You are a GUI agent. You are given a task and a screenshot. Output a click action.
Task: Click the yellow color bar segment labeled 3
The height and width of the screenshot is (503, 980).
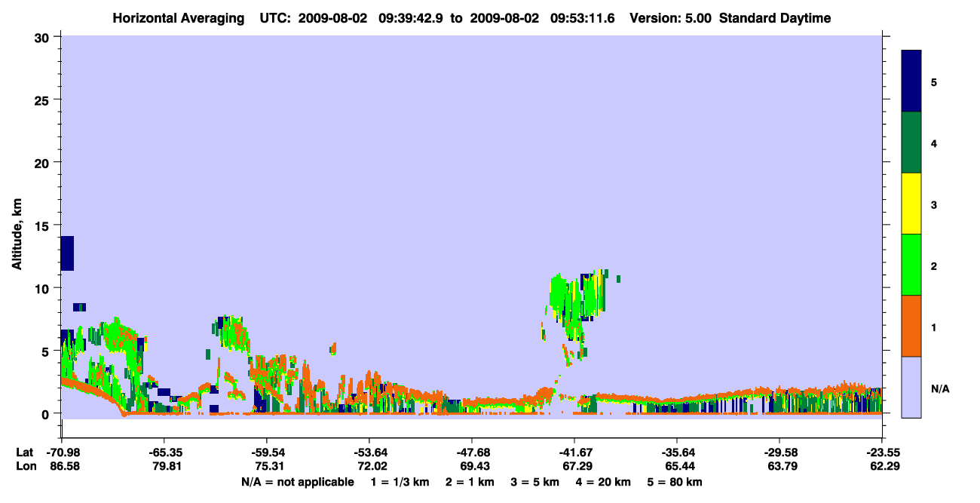(911, 204)
